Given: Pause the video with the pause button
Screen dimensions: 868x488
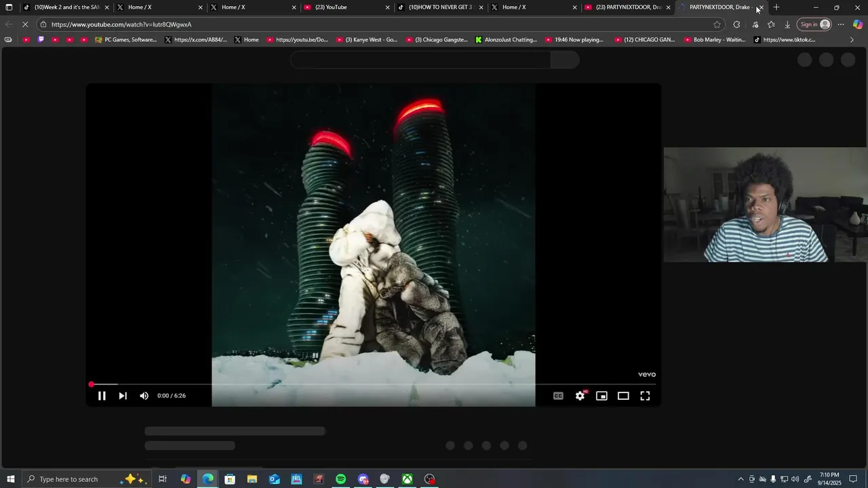Looking at the screenshot, I should (102, 396).
